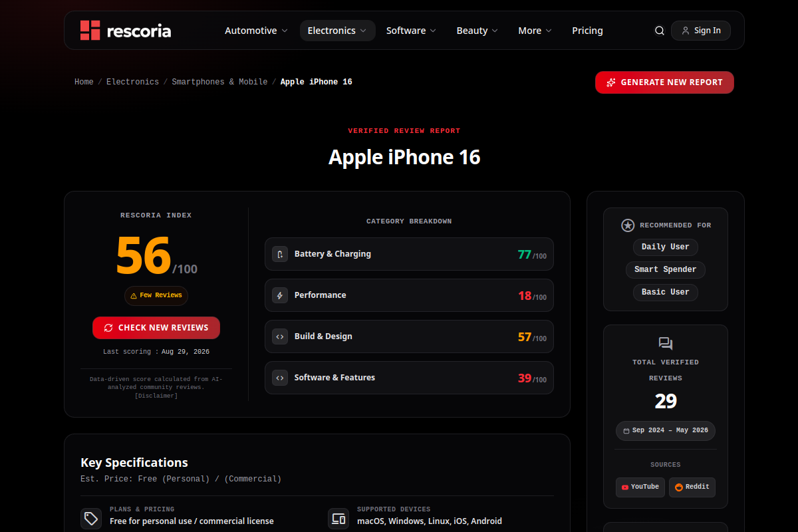Open the search magnifier icon
The height and width of the screenshot is (532, 798).
click(660, 31)
